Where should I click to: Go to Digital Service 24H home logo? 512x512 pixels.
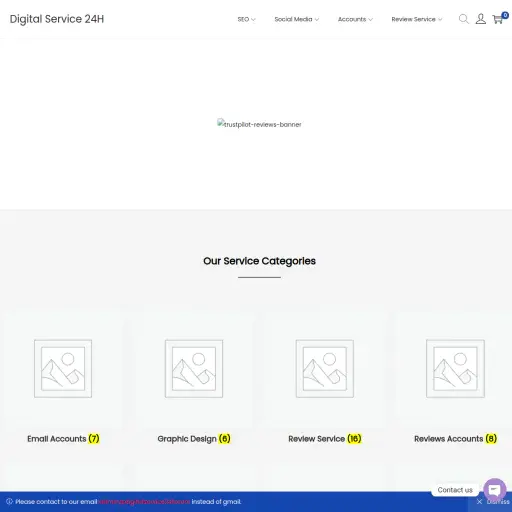click(57, 19)
